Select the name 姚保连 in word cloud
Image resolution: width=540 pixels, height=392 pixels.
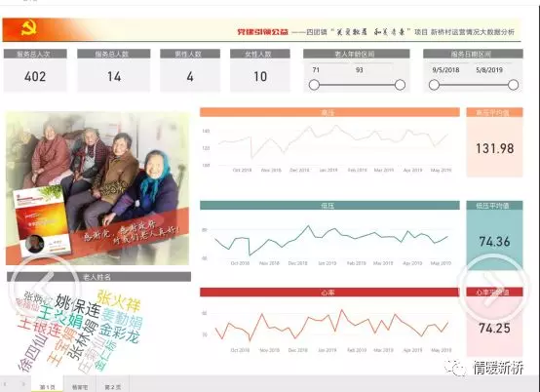click(x=78, y=305)
